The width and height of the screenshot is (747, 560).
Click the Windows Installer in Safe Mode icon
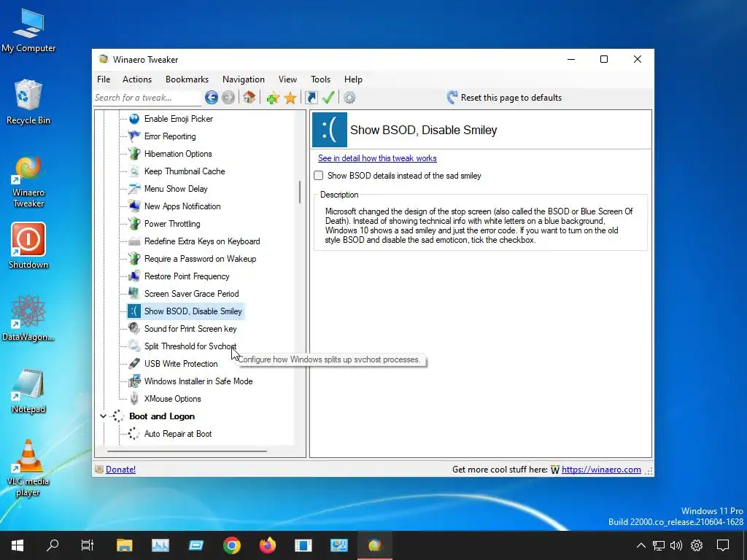click(x=134, y=381)
